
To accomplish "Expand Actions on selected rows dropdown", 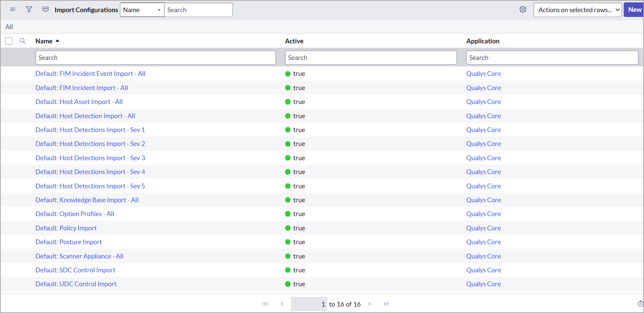I will [x=577, y=10].
